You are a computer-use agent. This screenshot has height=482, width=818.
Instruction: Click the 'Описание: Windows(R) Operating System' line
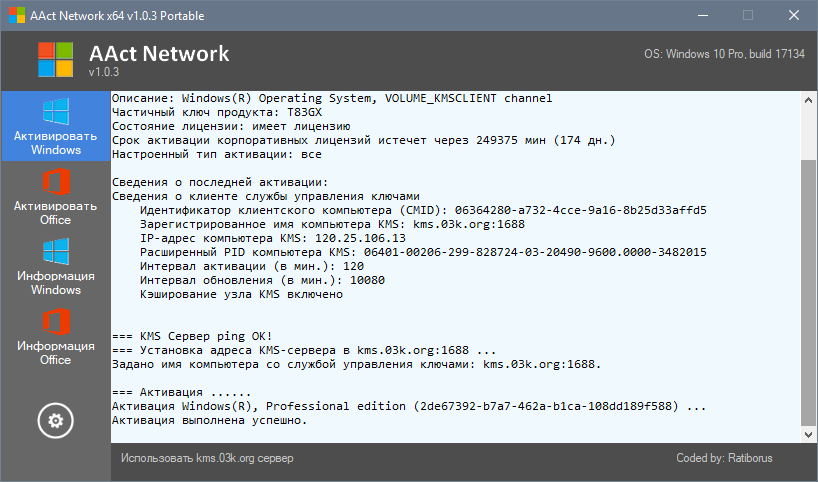(x=332, y=99)
